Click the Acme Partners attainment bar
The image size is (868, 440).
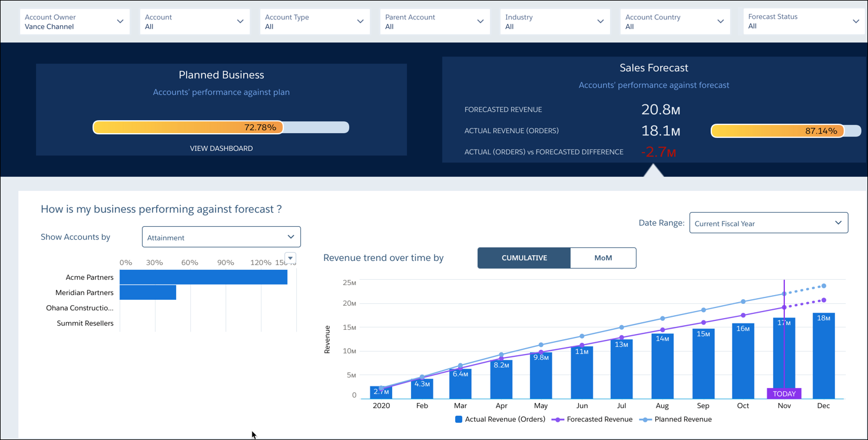(204, 277)
